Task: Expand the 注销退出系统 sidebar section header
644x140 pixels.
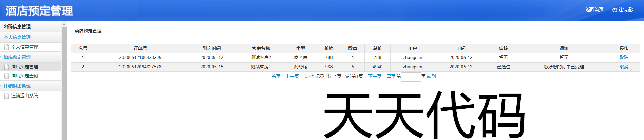Action: pos(17,86)
